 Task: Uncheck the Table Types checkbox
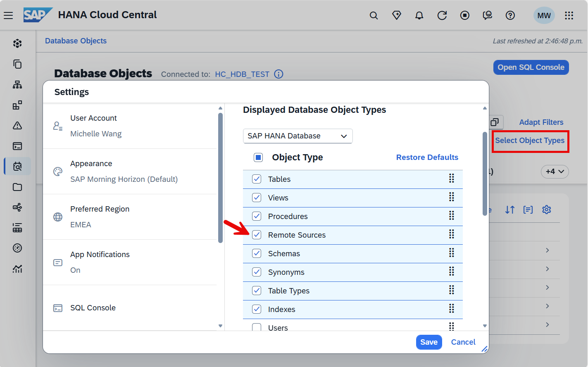257,291
